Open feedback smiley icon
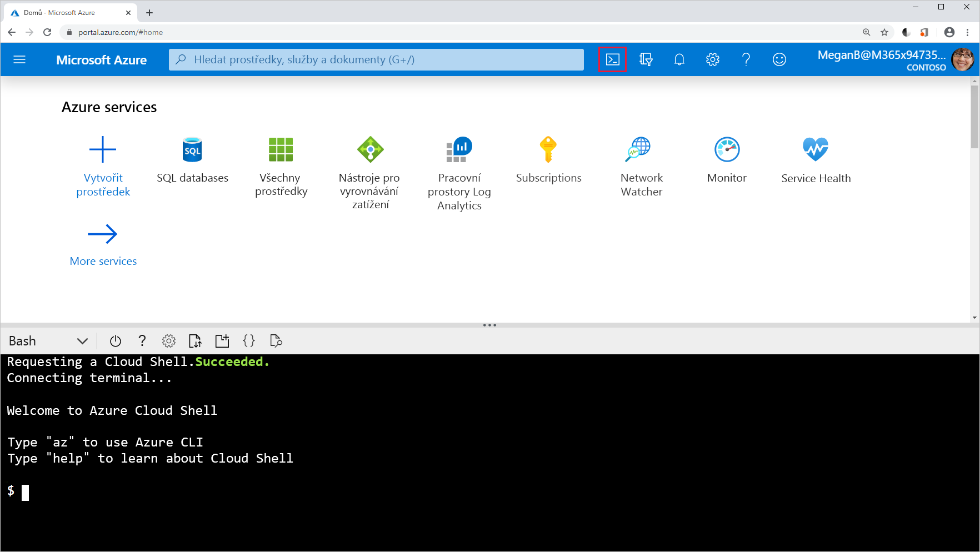Image resolution: width=980 pixels, height=552 pixels. [779, 59]
